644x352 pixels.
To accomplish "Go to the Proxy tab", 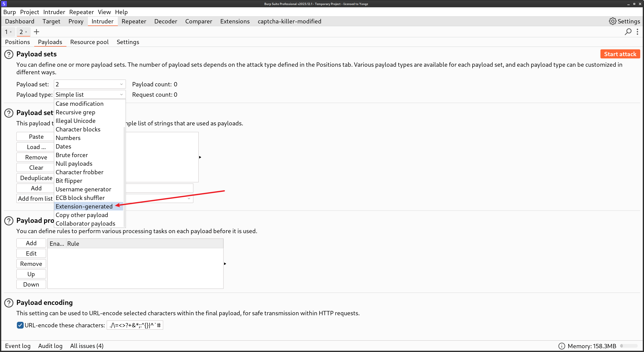I will pos(76,21).
